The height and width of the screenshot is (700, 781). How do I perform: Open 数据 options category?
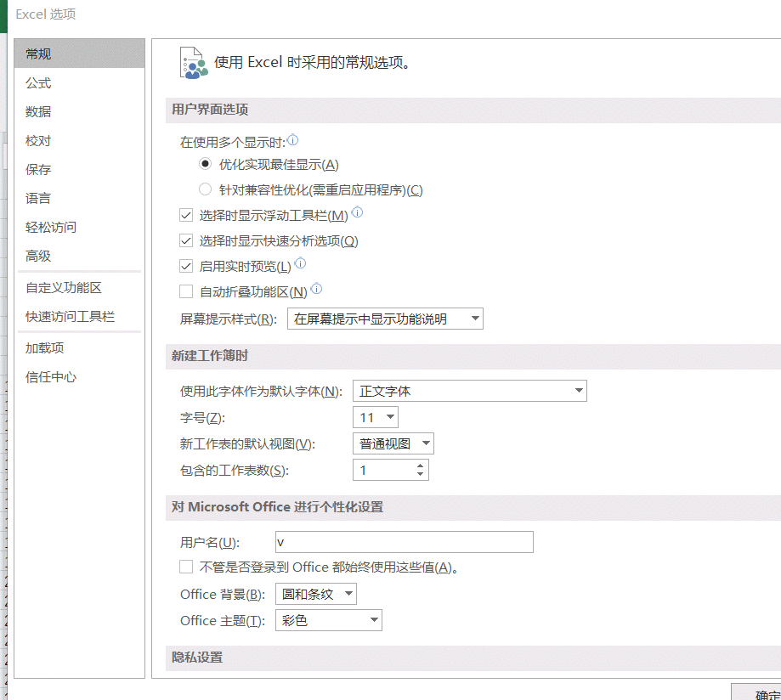[79, 111]
